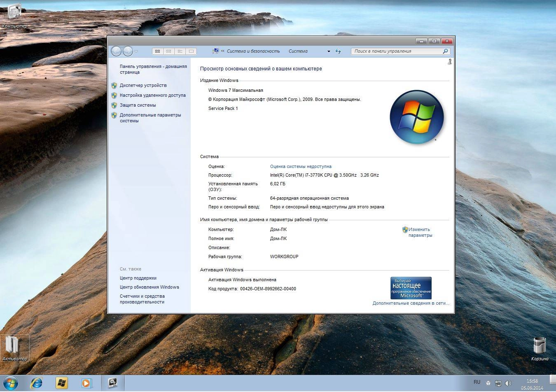Click the Оценка системы недоступна link
Screen dimensions: 556x392
(x=301, y=166)
